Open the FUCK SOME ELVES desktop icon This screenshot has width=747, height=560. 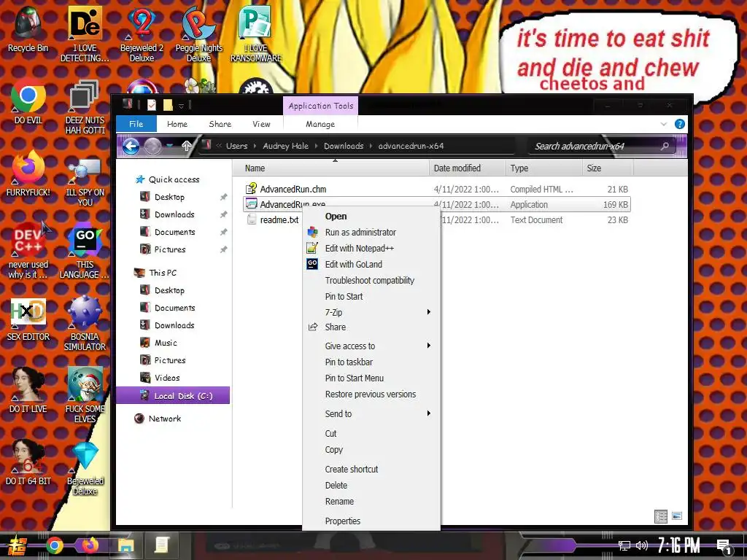point(85,395)
